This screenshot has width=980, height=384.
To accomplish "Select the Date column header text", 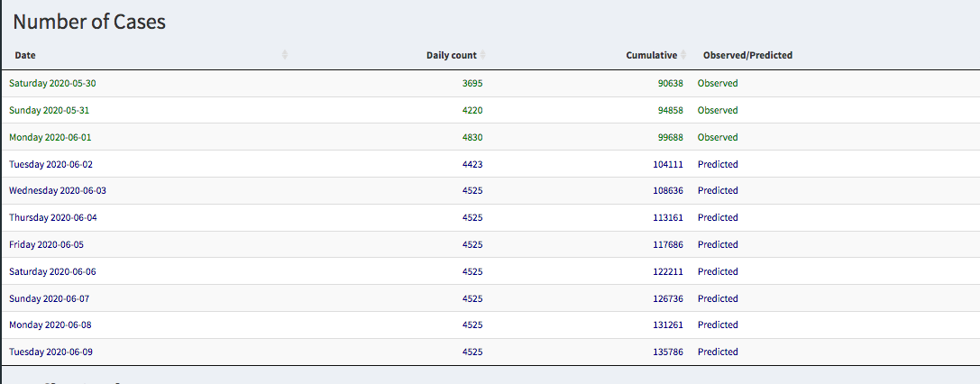I will (25, 55).
